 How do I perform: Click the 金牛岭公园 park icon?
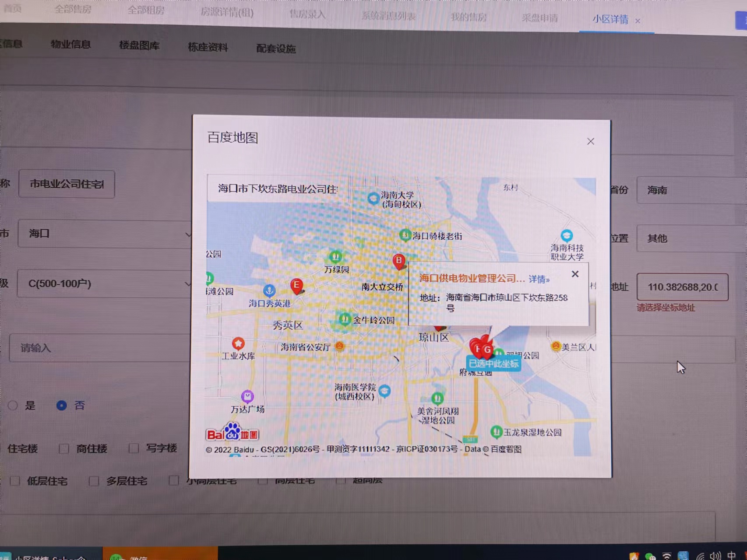tap(345, 319)
